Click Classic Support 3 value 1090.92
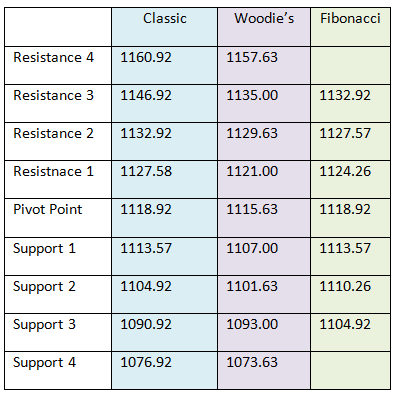Viewport: 397px width, 395px height. tap(146, 324)
